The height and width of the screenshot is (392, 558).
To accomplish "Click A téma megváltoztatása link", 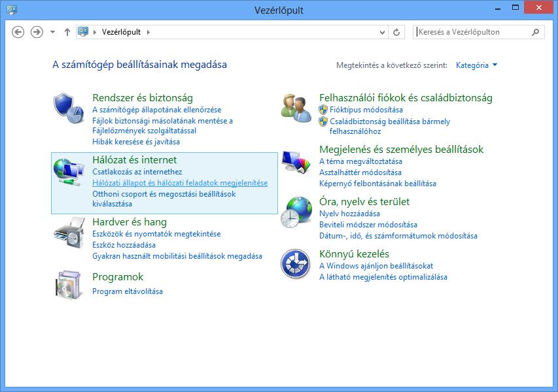I will coord(360,161).
